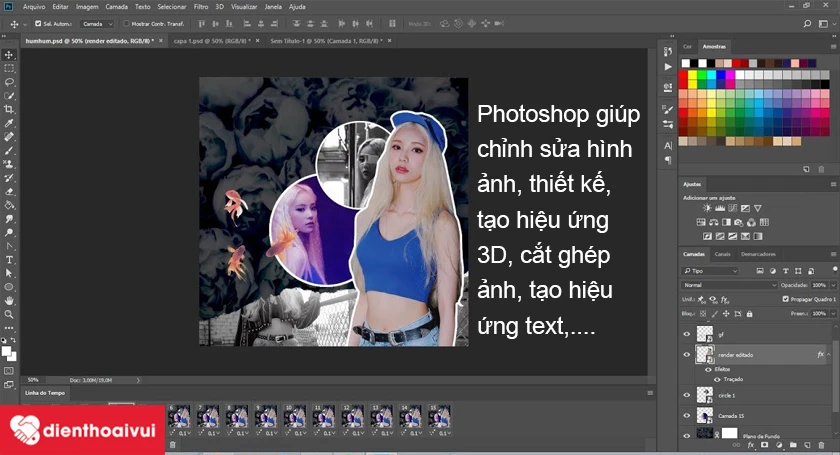The height and width of the screenshot is (455, 840).
Task: Toggle visibility of the Traçado effect
Action: tap(717, 379)
